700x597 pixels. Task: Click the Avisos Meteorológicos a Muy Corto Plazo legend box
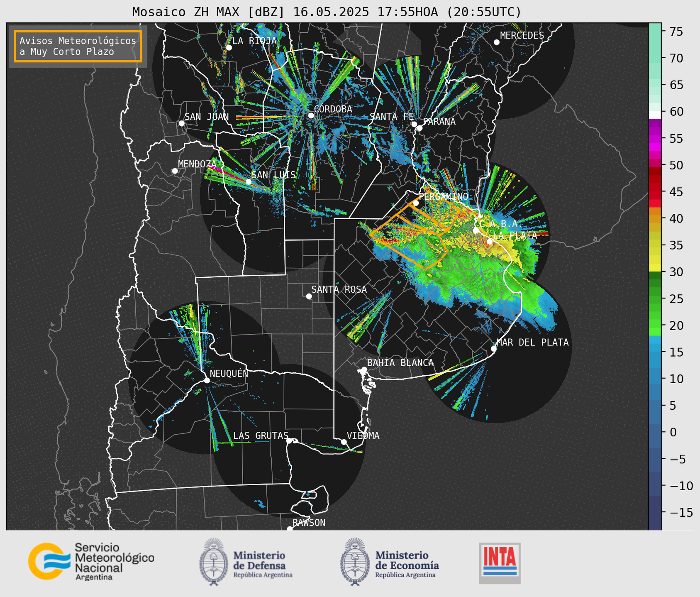coord(78,46)
